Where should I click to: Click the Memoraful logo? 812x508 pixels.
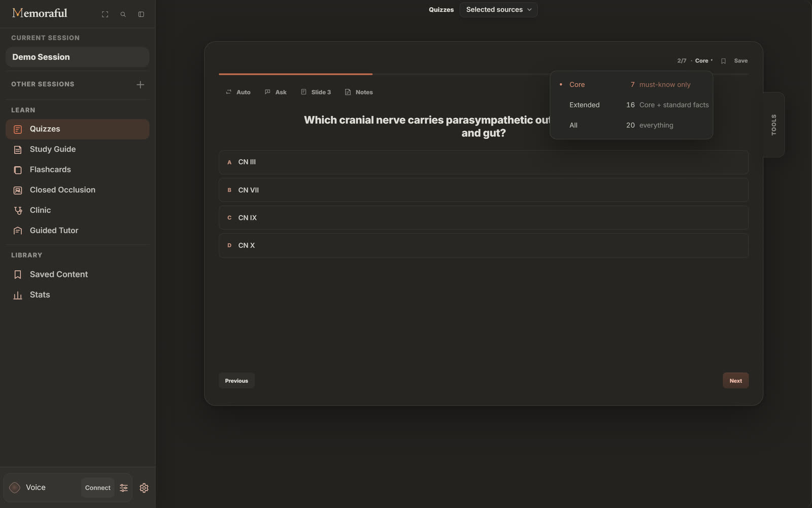[40, 13]
